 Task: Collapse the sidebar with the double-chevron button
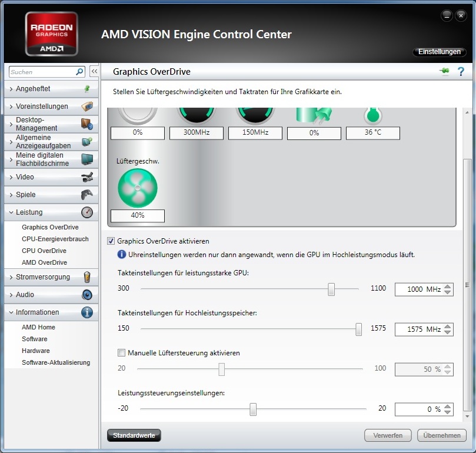(94, 72)
